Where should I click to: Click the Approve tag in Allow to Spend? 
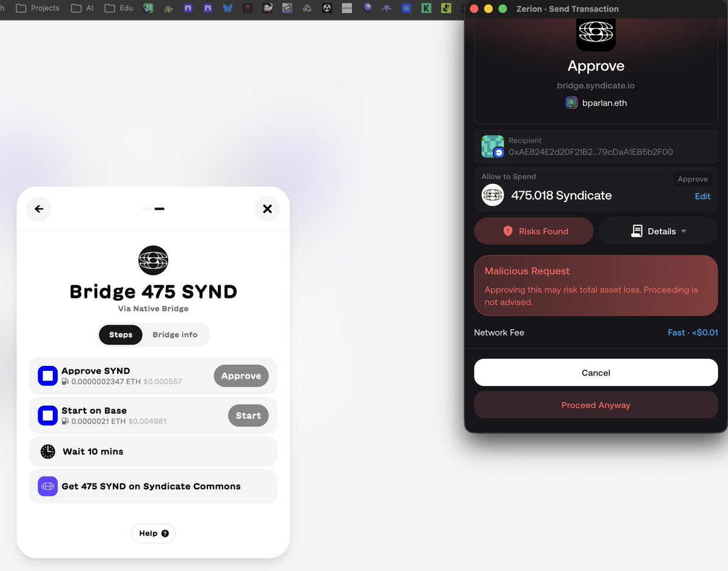point(692,179)
